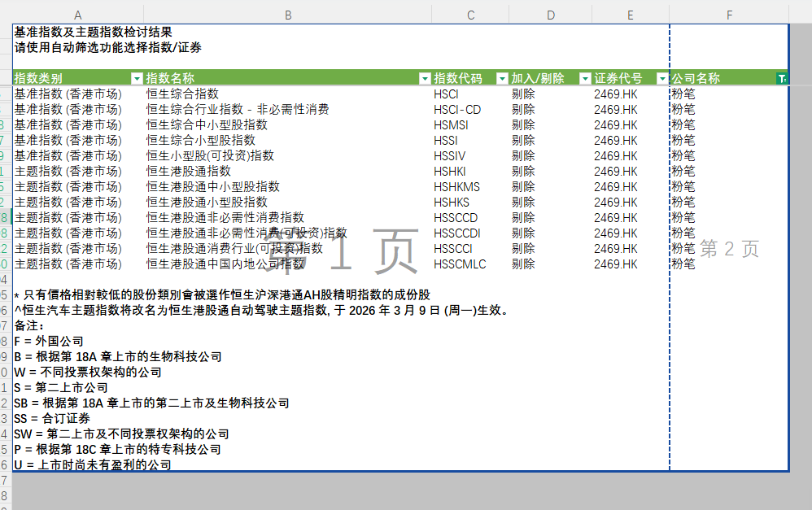
Task: Click the note SS = 合订证券
Action: (52, 419)
